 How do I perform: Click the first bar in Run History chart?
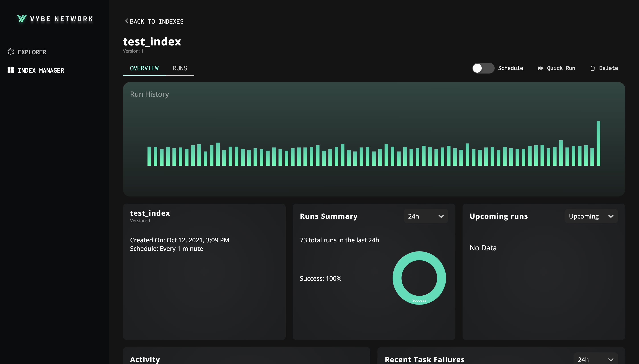tap(149, 156)
